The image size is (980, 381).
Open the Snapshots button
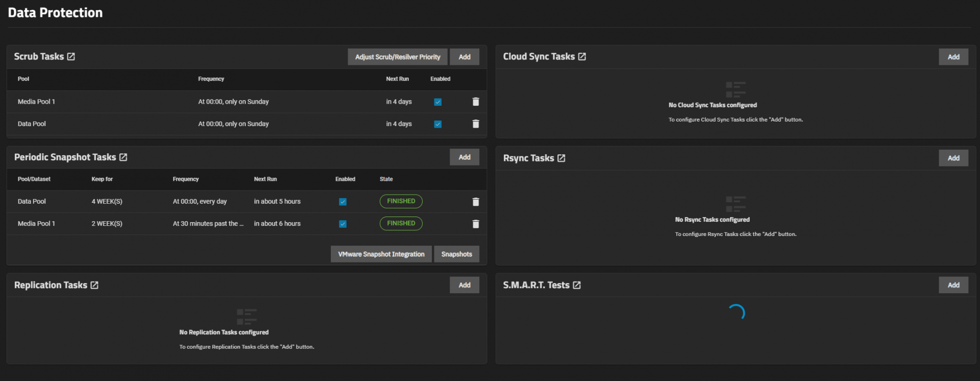pyautogui.click(x=457, y=254)
